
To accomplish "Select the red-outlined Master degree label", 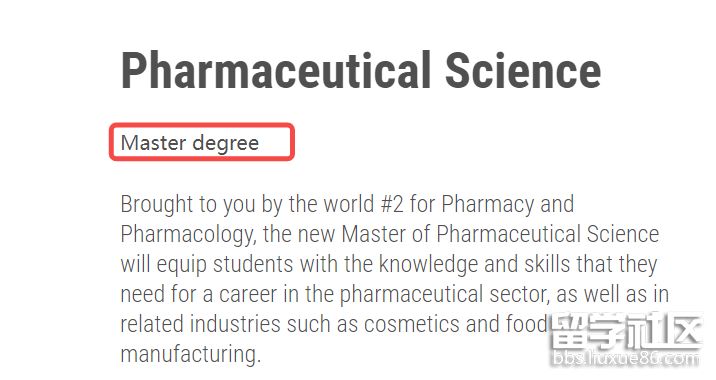I will [x=202, y=142].
